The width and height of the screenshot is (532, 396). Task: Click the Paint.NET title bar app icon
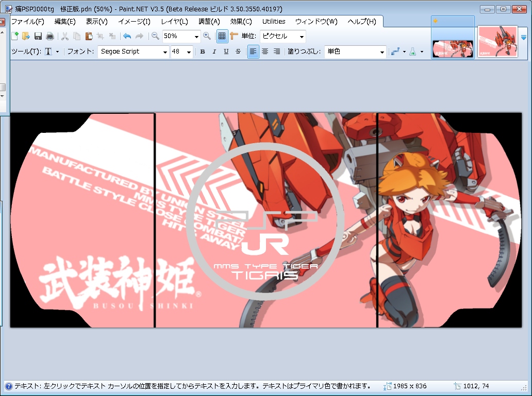click(x=9, y=9)
